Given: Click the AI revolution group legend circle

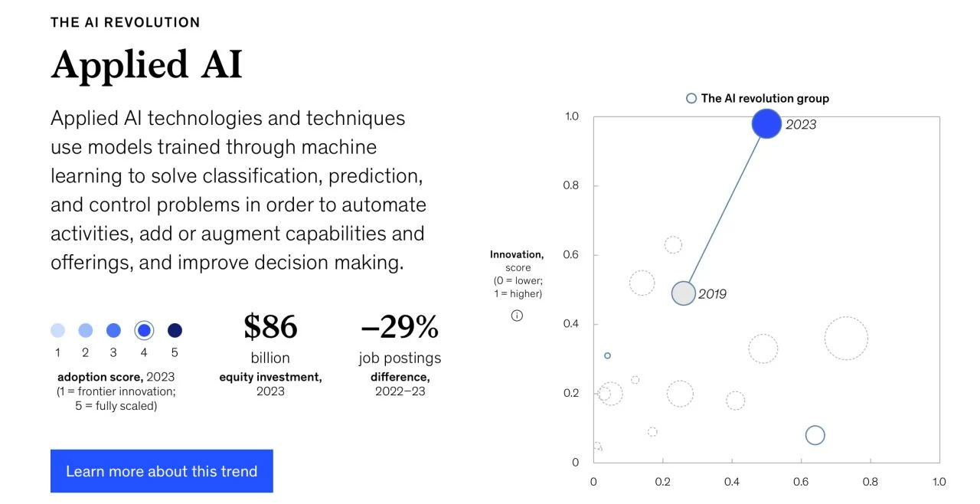Looking at the screenshot, I should tap(691, 98).
